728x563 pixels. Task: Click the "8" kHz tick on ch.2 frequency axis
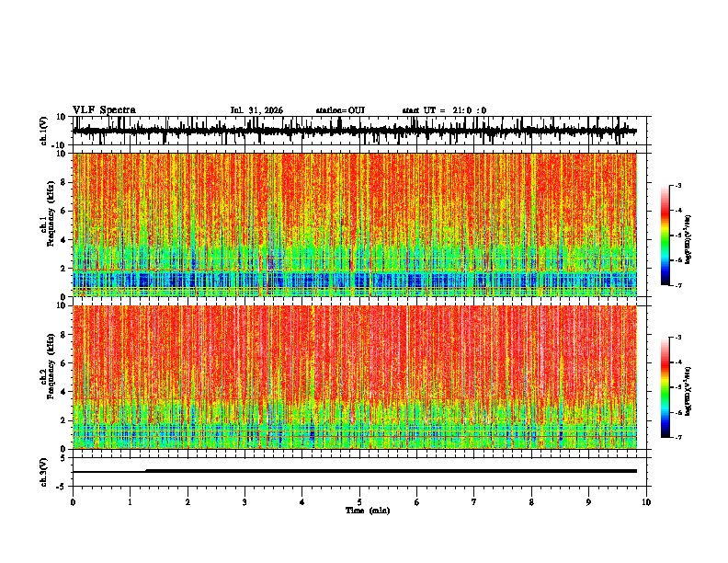pos(64,335)
